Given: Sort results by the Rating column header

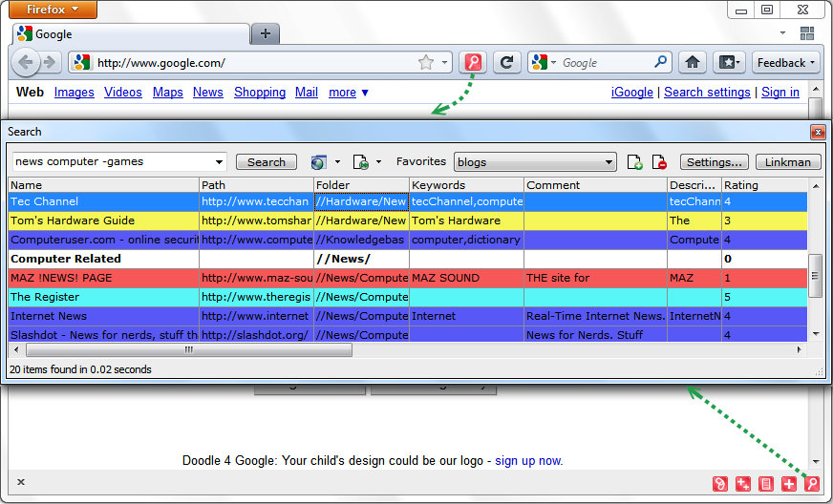Looking at the screenshot, I should point(764,185).
